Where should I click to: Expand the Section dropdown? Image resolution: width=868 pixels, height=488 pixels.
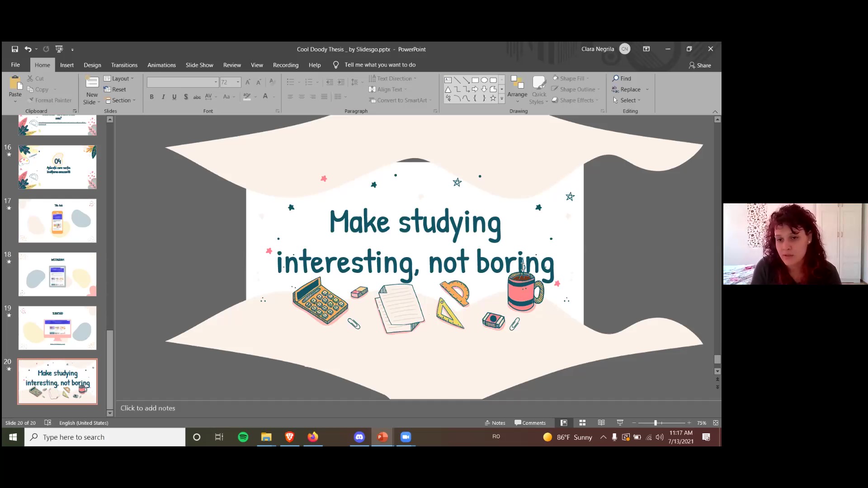coord(120,100)
